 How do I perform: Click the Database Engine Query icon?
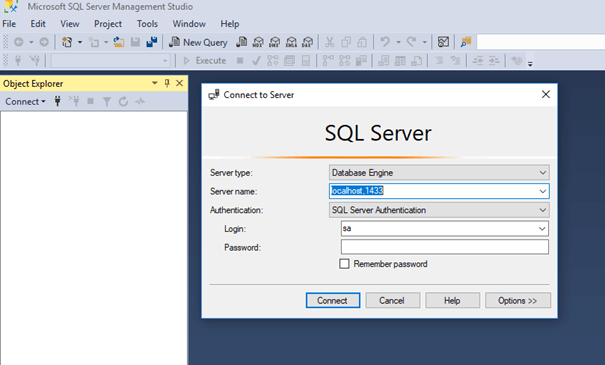[x=242, y=42]
